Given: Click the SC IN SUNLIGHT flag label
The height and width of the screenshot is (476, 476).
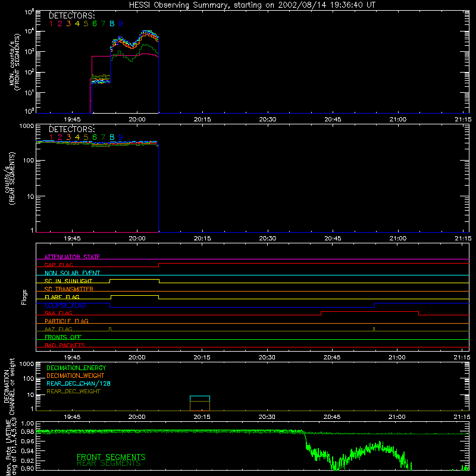Looking at the screenshot, I should point(68,281).
